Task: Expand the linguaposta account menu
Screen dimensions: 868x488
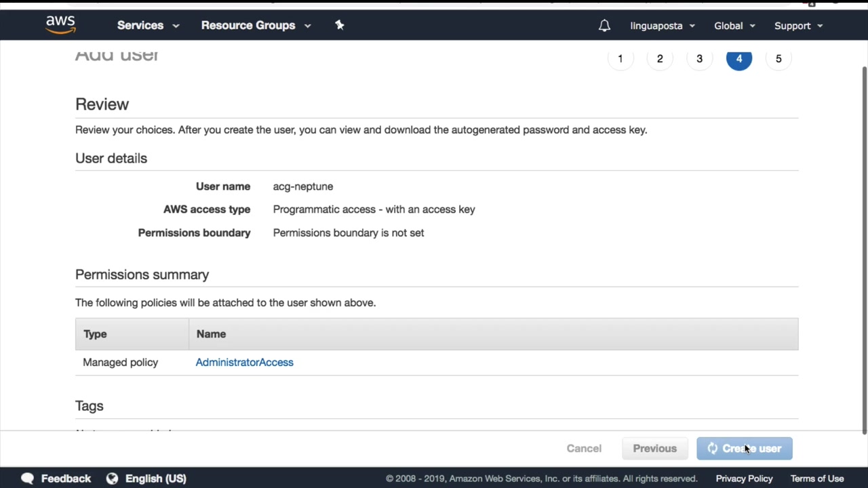Action: (663, 26)
